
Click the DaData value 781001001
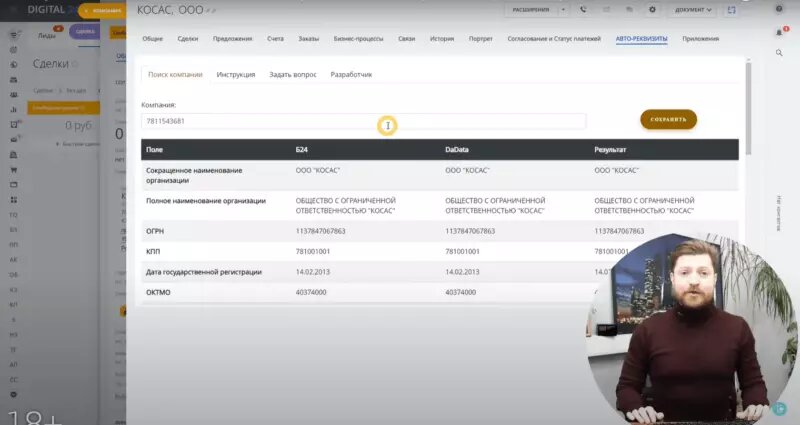462,252
